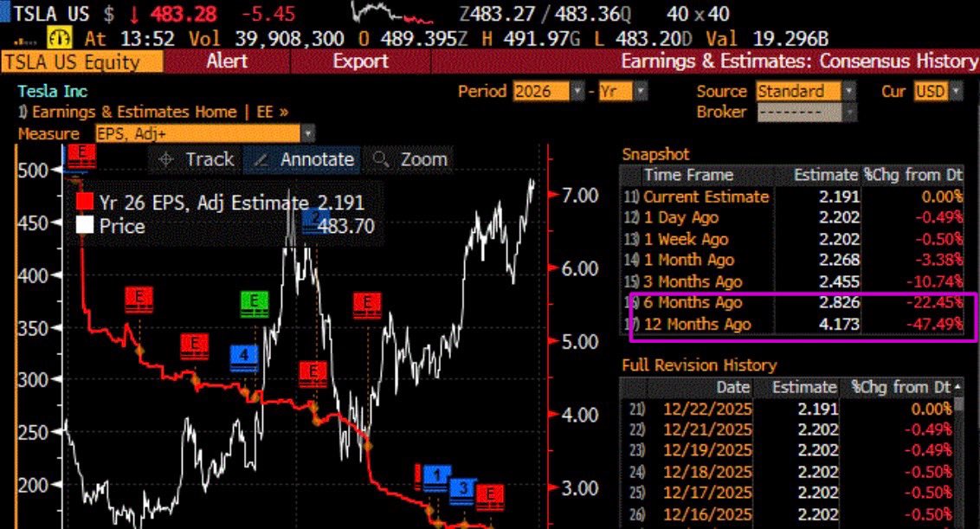Select the 3 Months Ago row
This screenshot has width=980, height=529.
pos(792,281)
